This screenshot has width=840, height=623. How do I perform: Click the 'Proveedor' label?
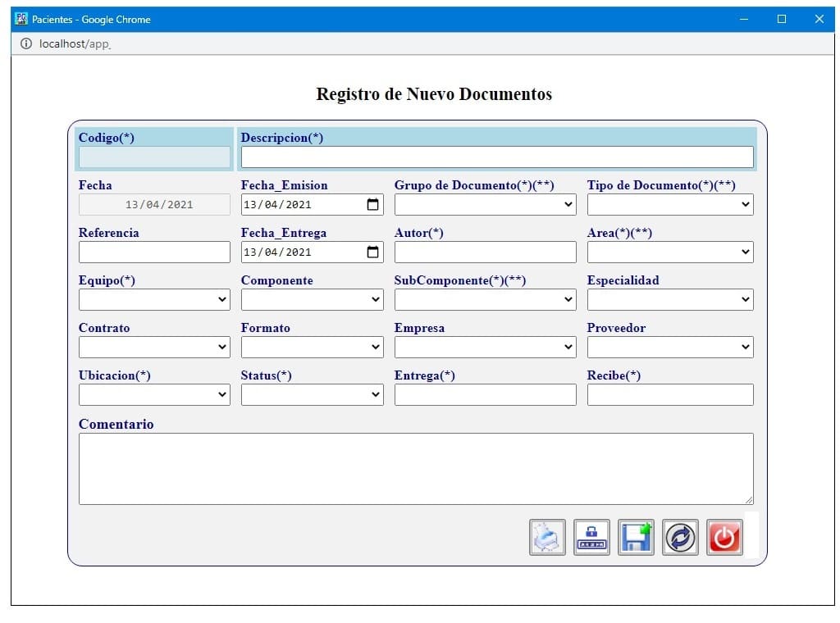[617, 328]
